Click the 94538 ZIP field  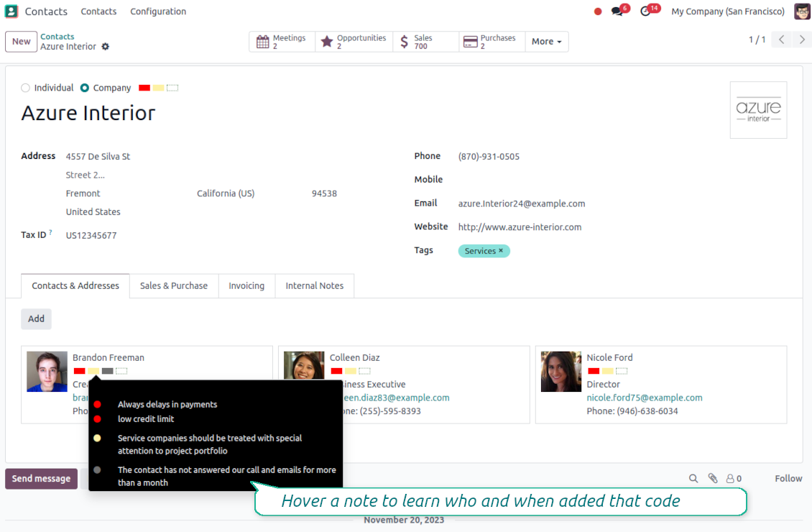[x=324, y=193]
